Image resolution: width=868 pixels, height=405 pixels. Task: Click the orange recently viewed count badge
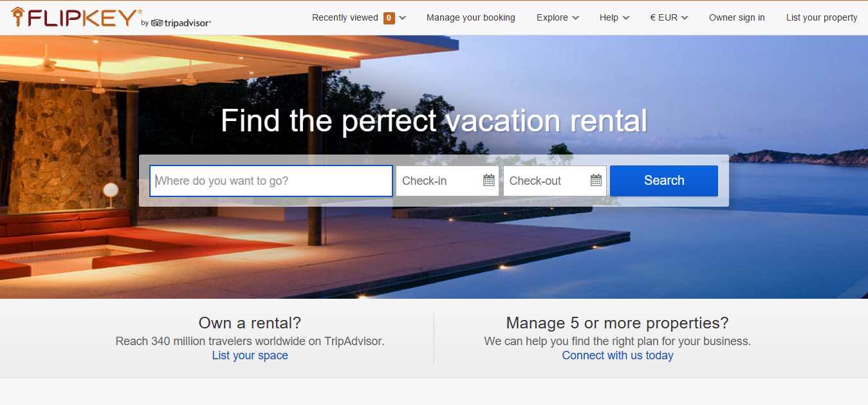pos(389,18)
